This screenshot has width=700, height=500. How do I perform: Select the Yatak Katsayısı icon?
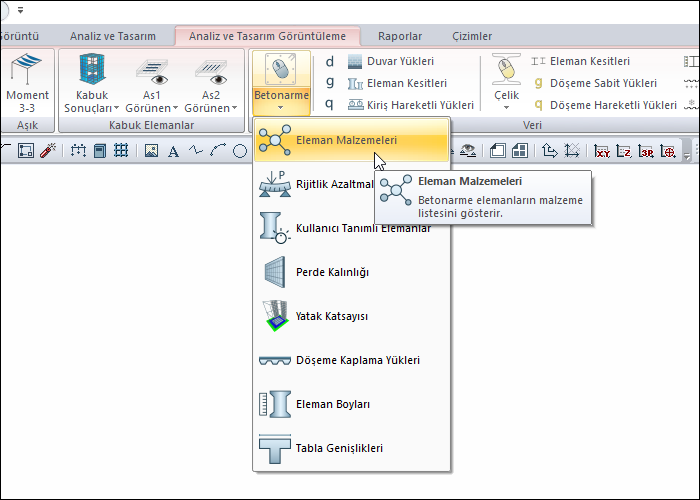(x=272, y=316)
